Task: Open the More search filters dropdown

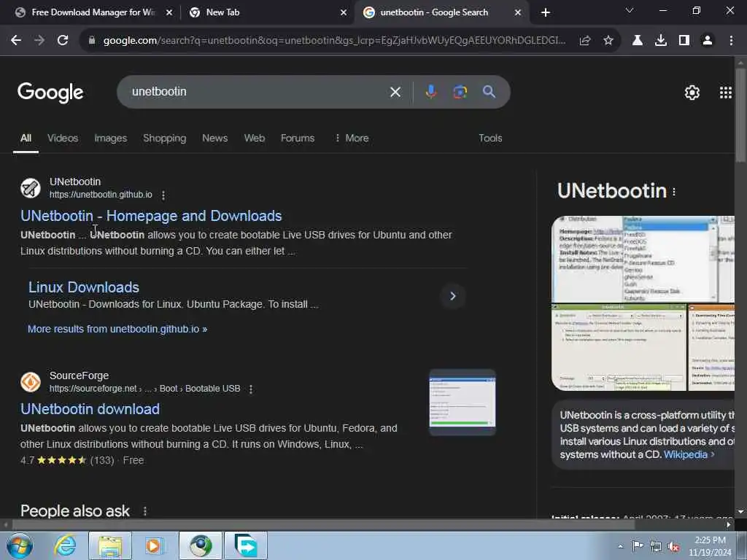Action: [352, 138]
